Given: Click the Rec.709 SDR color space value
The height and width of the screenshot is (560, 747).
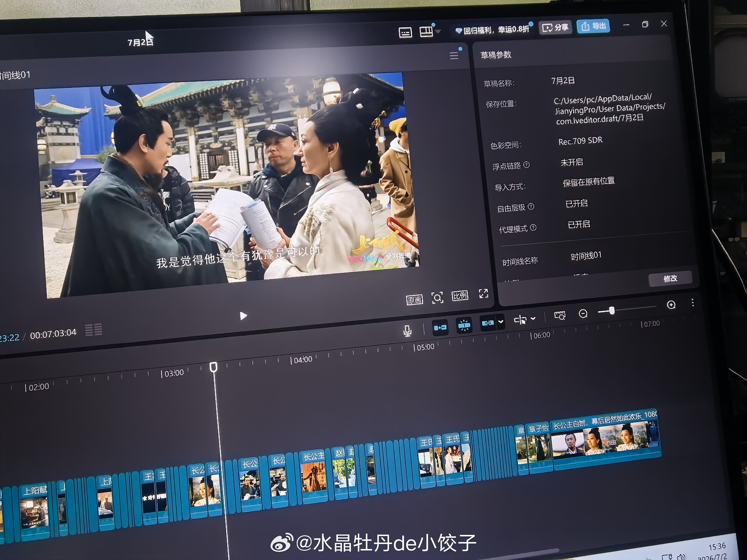Looking at the screenshot, I should click(x=580, y=141).
